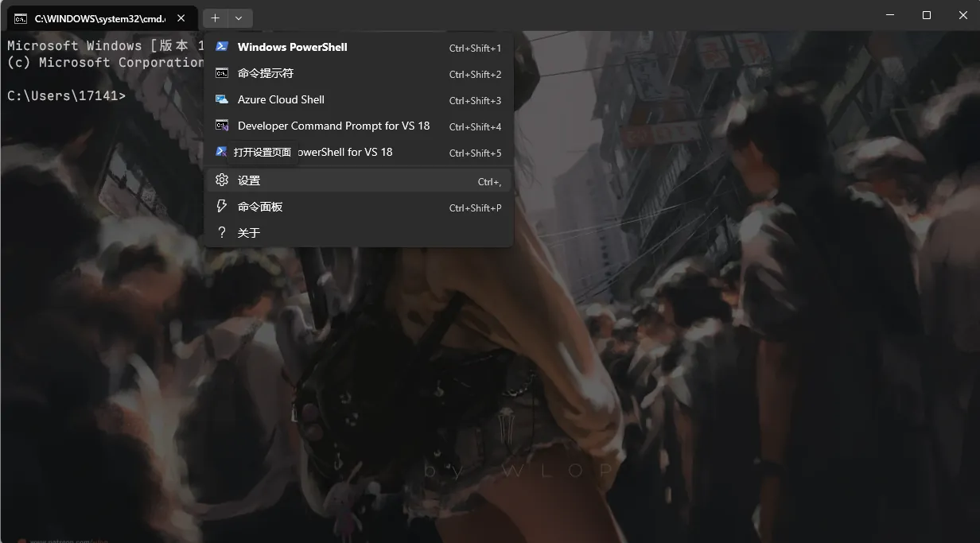The image size is (980, 543).
Task: Open 设置 from the dropdown menu
Action: (x=358, y=180)
